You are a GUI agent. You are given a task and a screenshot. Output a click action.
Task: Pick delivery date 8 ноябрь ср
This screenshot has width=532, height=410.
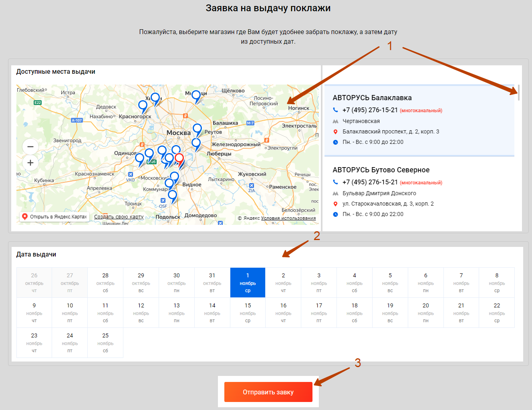click(497, 283)
